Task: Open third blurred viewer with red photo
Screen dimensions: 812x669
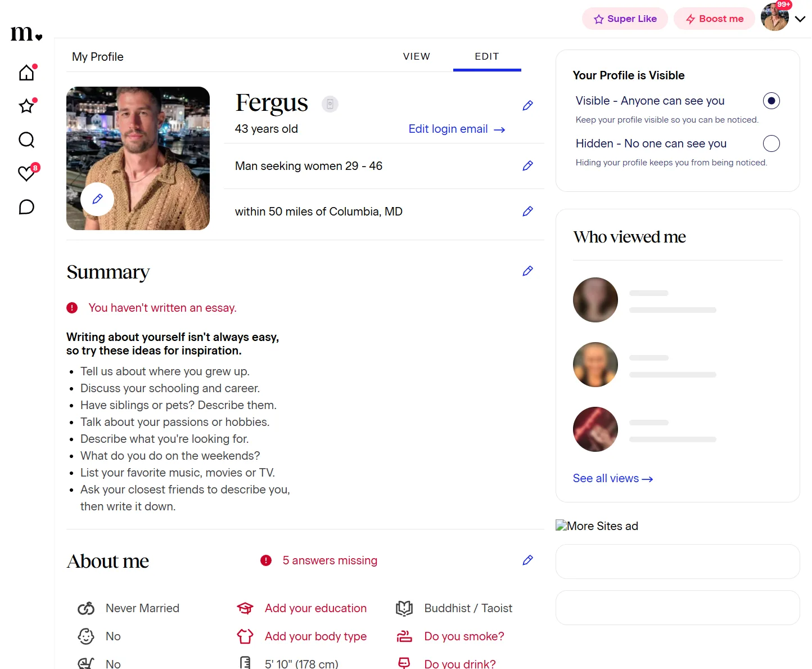Action: [x=596, y=429]
